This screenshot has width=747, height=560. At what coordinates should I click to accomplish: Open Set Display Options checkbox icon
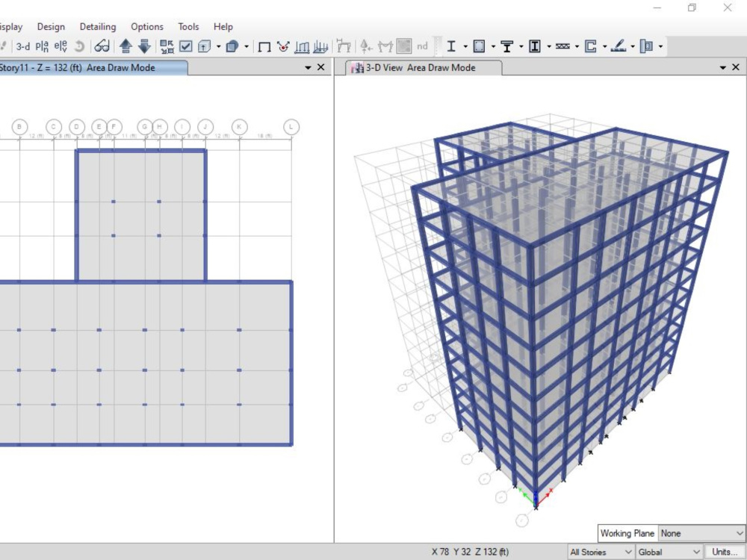(186, 46)
